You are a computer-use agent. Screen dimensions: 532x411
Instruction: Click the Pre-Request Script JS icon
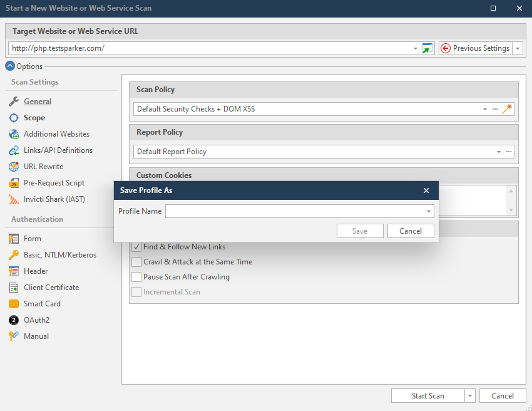pos(14,183)
